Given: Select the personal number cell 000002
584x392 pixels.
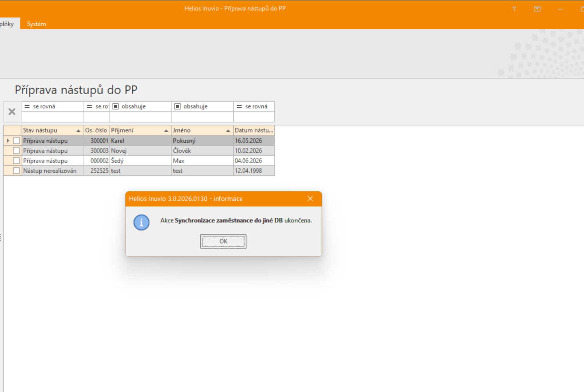Looking at the screenshot, I should click(x=97, y=161).
